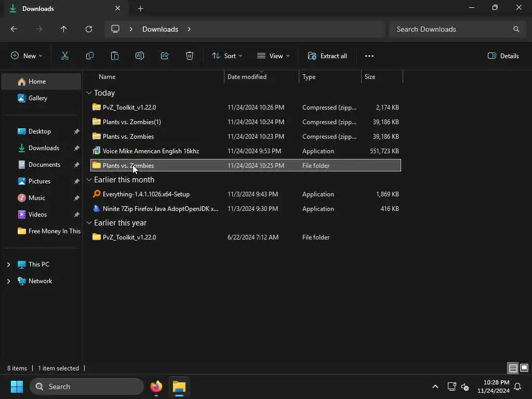The image size is (532, 399).
Task: Toggle the Details pane
Action: pyautogui.click(x=503, y=56)
